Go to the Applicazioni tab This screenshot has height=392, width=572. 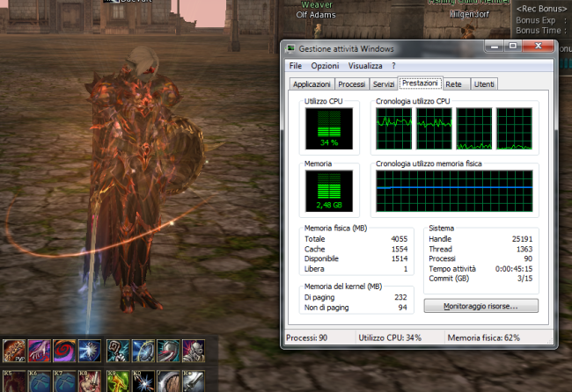click(312, 84)
